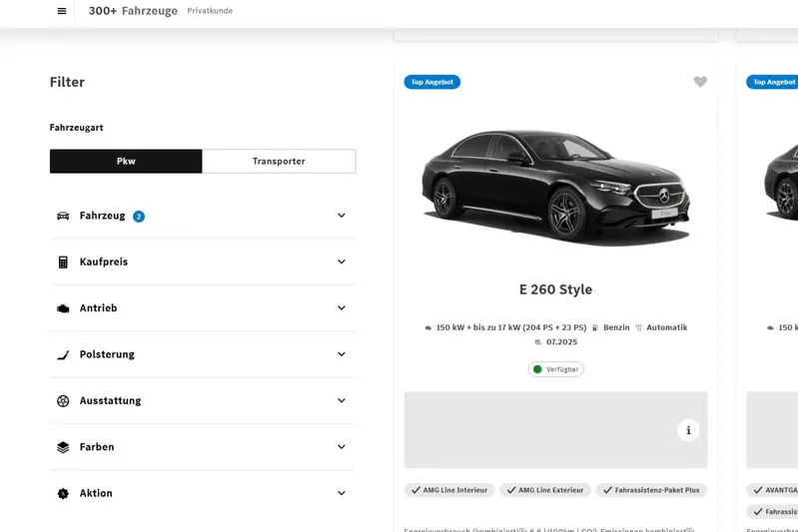Expand the Antrieb filter chevron
Screen dimensions: 798x532
pyautogui.click(x=341, y=308)
